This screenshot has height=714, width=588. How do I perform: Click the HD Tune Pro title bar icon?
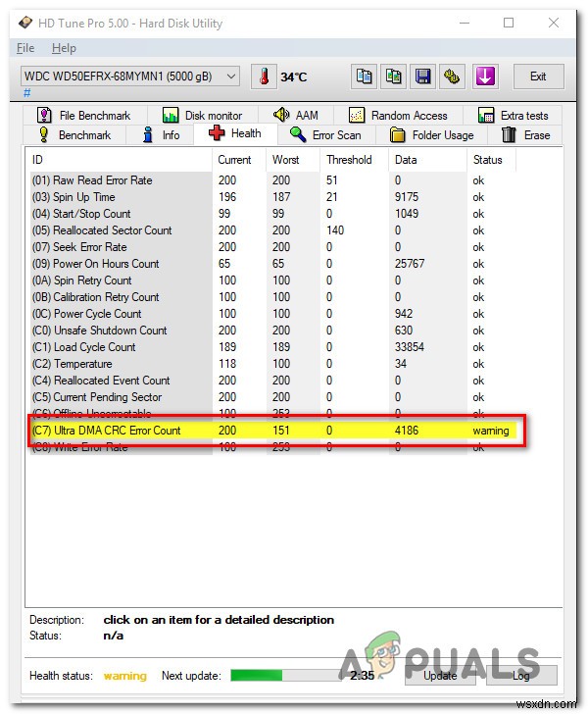pyautogui.click(x=25, y=23)
